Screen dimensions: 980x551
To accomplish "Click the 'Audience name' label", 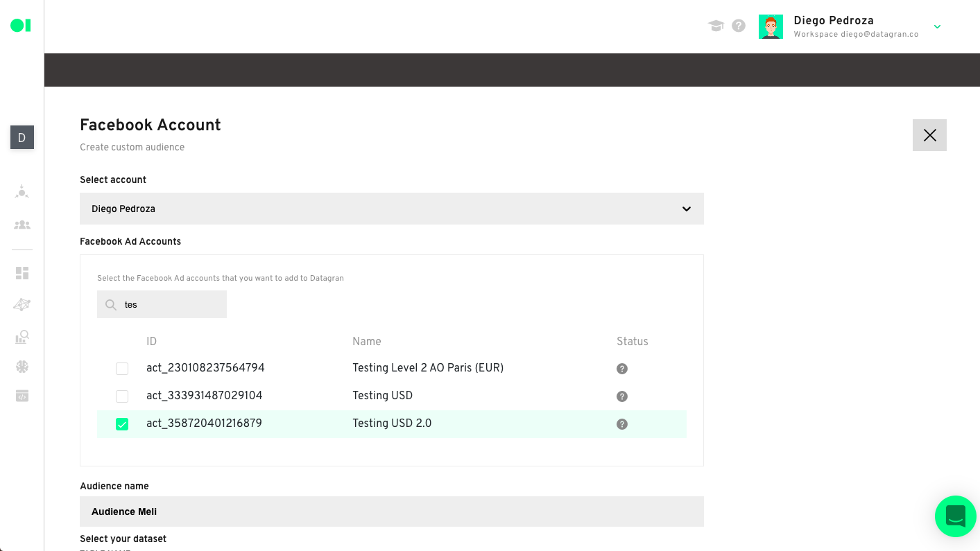I will (114, 486).
